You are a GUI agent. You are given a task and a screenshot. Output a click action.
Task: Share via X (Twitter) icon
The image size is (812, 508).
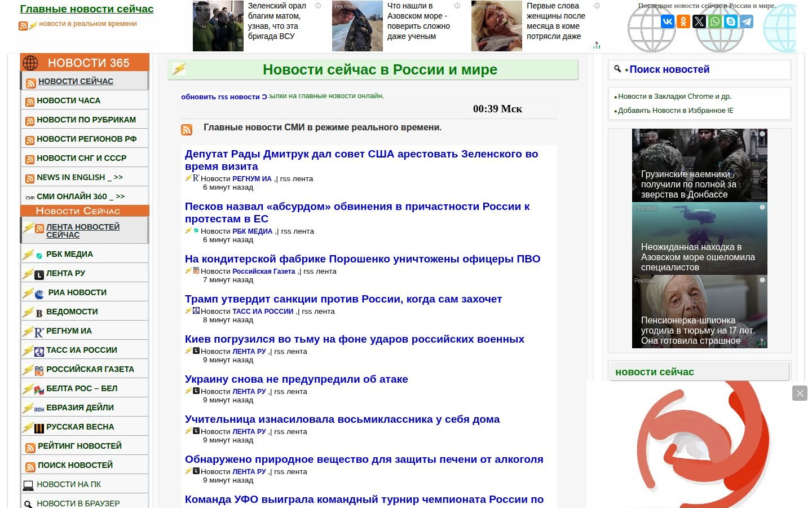[699, 21]
